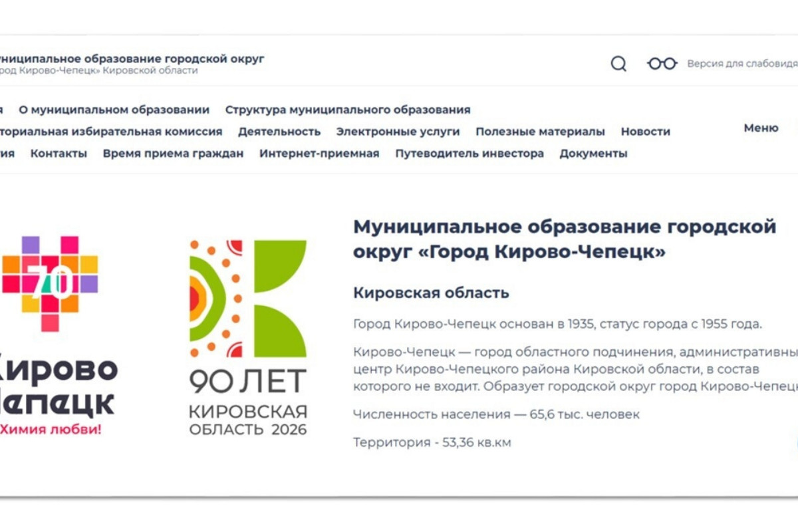
Task: Enable Версия для слабовидящих mode
Action: pos(741,64)
